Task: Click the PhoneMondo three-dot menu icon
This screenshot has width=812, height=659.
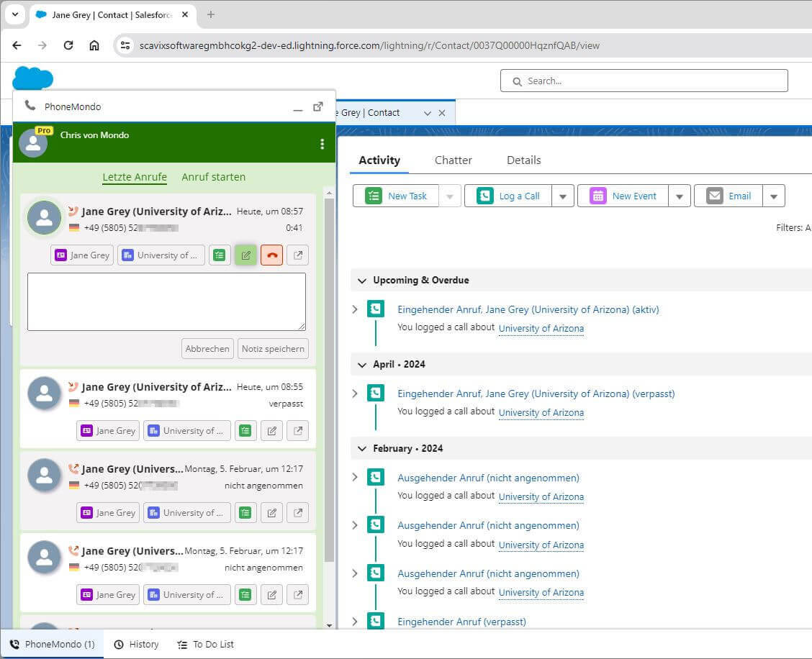Action: [x=322, y=144]
